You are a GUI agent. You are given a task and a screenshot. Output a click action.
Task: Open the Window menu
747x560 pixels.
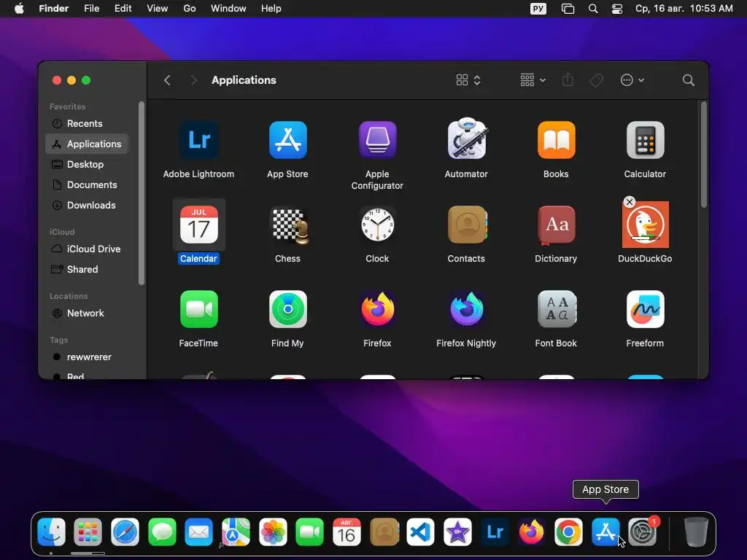click(228, 9)
